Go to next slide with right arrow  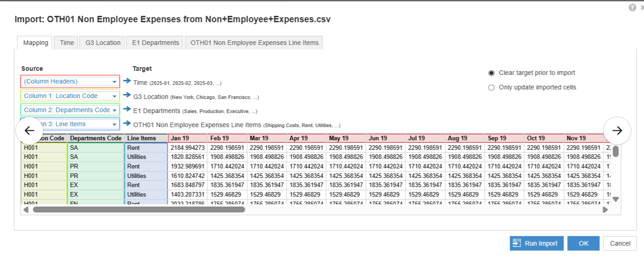pyautogui.click(x=617, y=131)
